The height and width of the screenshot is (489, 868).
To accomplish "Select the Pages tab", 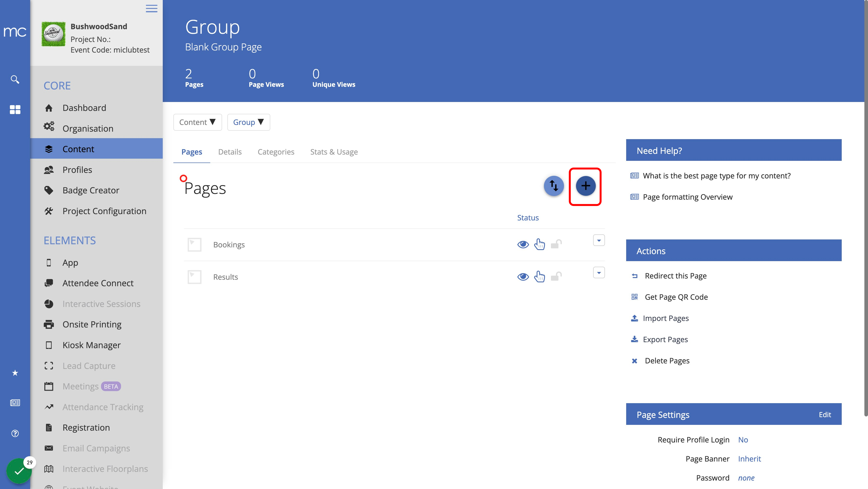I will (x=192, y=152).
